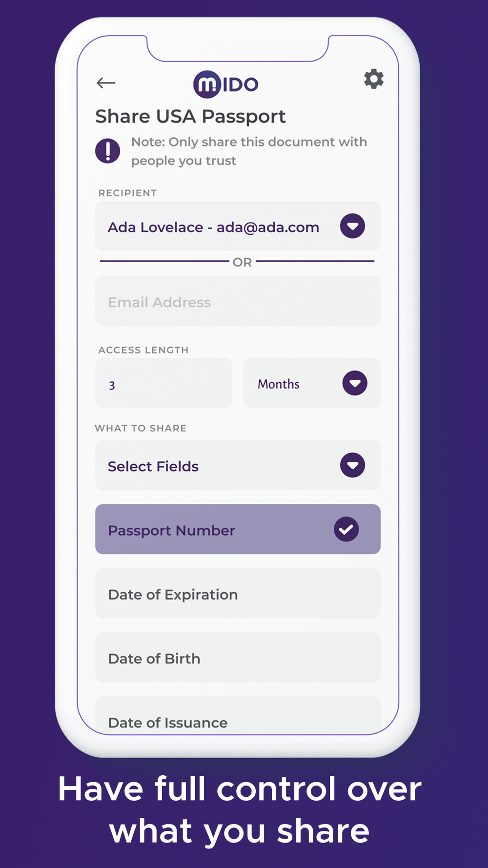Tap the trust note text
Image resolution: width=488 pixels, height=868 pixels.
249,151
